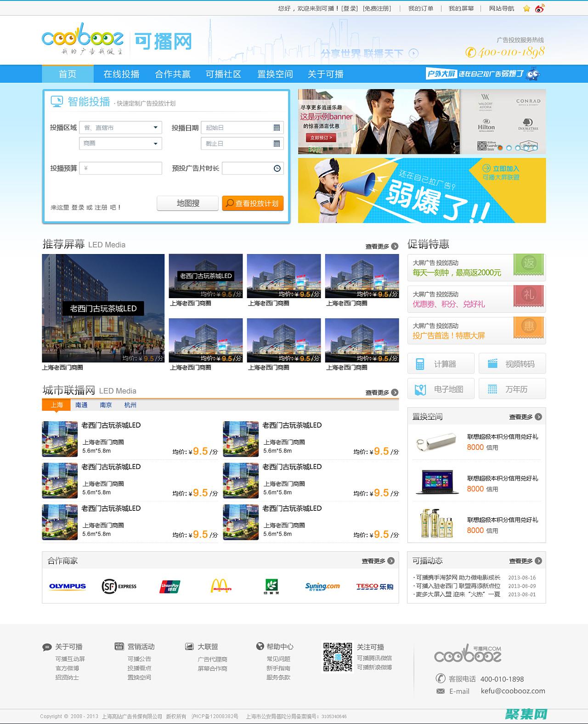This screenshot has width=588, height=724.
Task: Open the calendar icon for start date
Action: (277, 128)
